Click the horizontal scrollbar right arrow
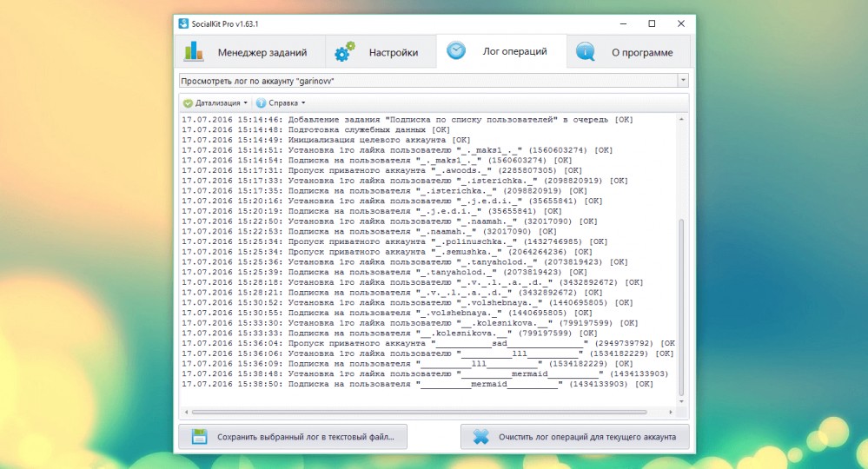The width and height of the screenshot is (868, 469). click(671, 412)
